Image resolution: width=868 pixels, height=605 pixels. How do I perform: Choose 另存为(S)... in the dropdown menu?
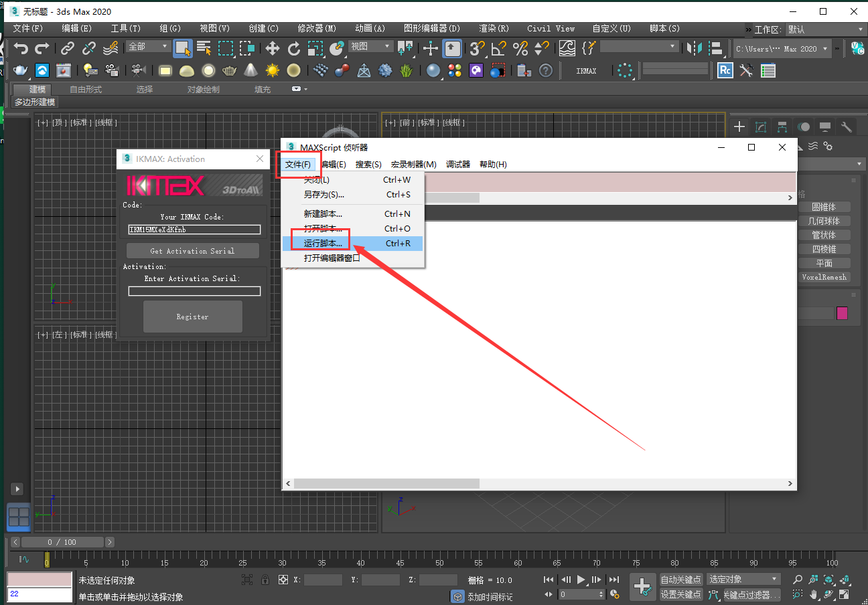click(x=352, y=195)
